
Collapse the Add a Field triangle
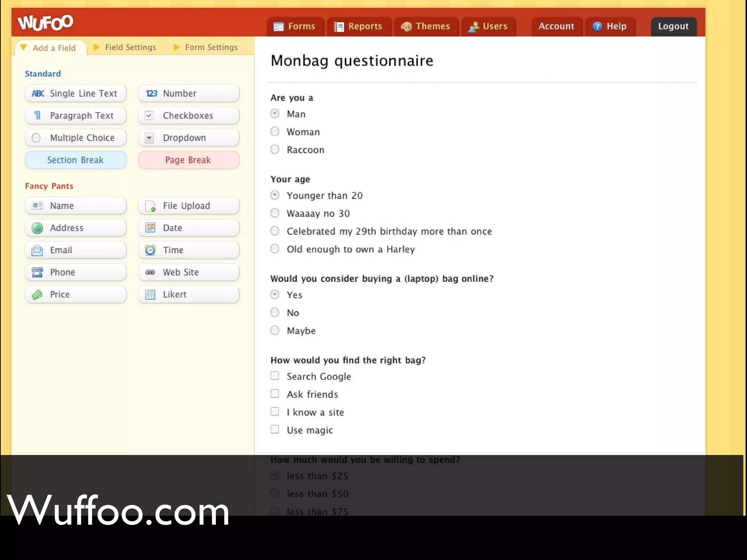(x=23, y=47)
